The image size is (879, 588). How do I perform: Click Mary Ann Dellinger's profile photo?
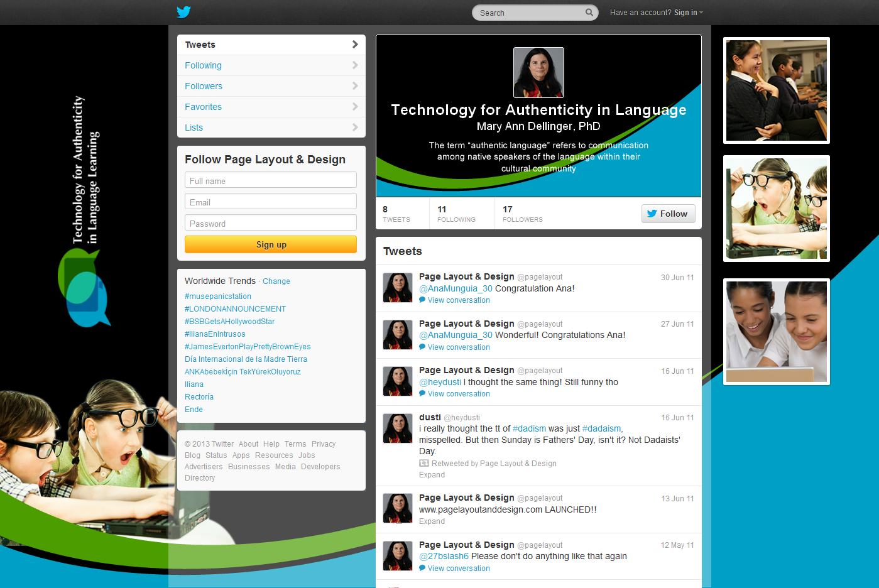(538, 72)
